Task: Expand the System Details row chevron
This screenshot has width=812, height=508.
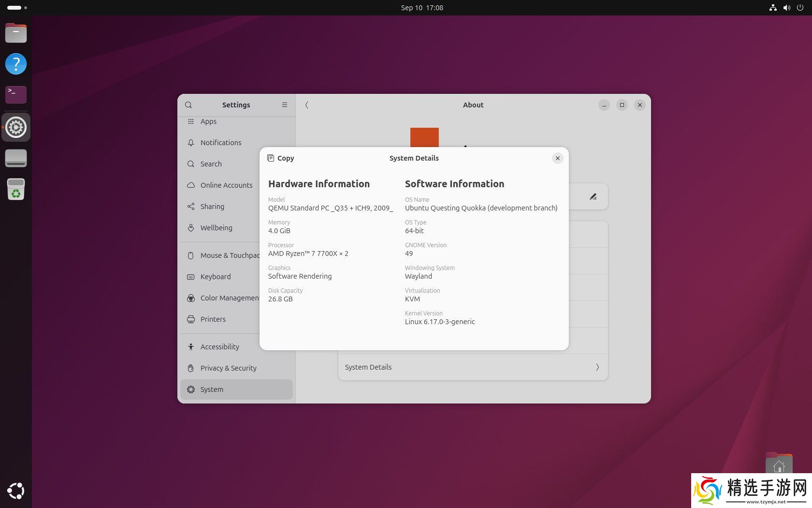Action: tap(597, 367)
